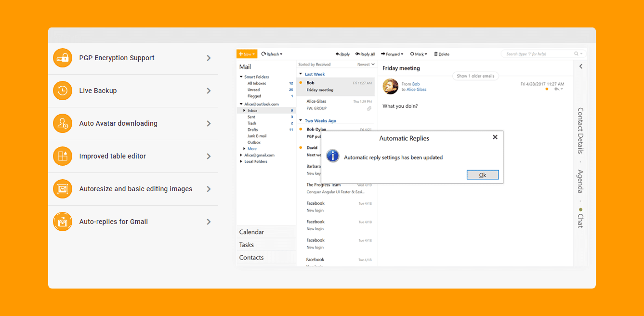Open the New message dropdown button

click(247, 54)
